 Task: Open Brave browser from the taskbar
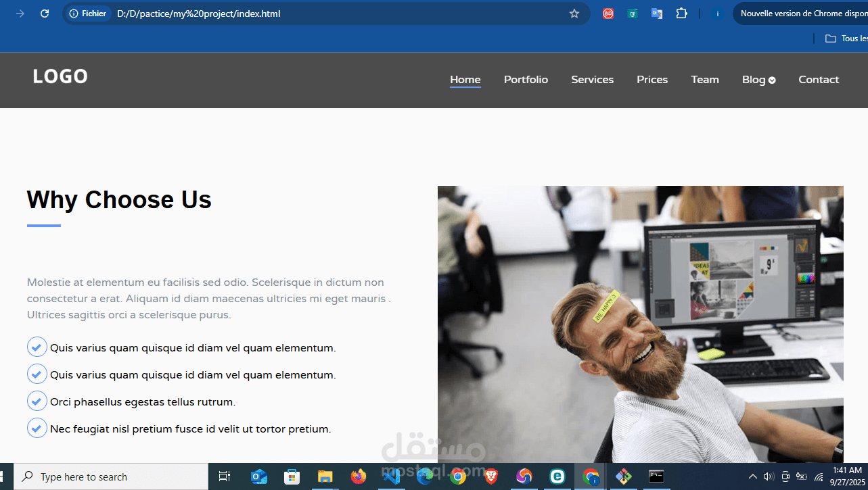[491, 476]
